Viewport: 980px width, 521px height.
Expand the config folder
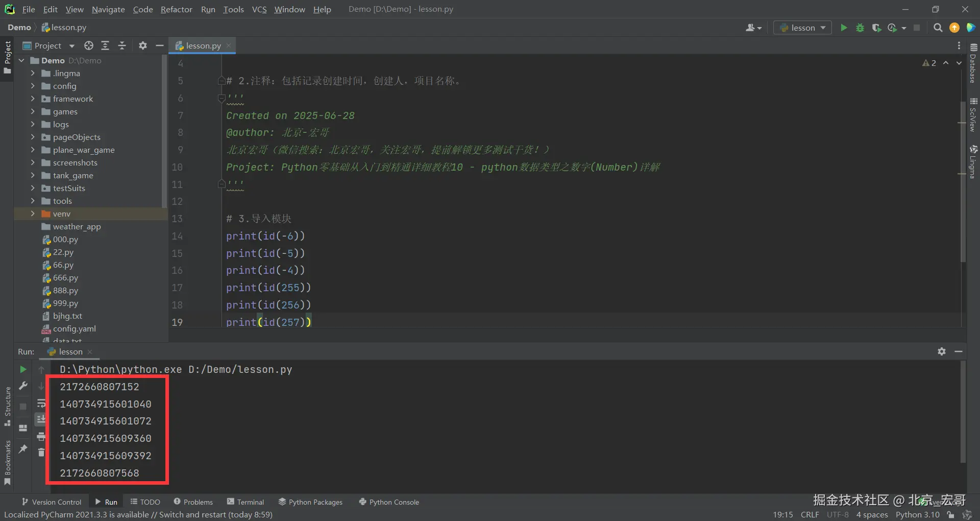33,86
